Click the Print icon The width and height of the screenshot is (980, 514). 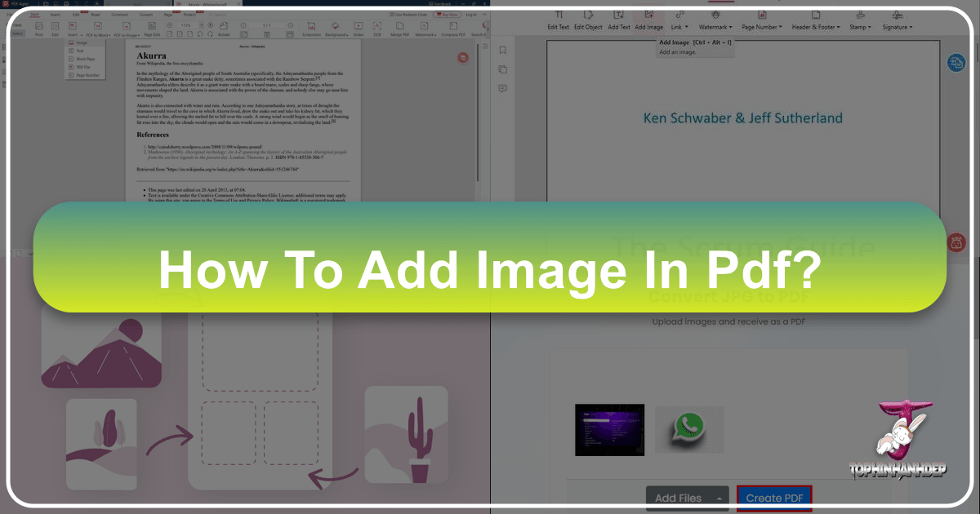38,29
